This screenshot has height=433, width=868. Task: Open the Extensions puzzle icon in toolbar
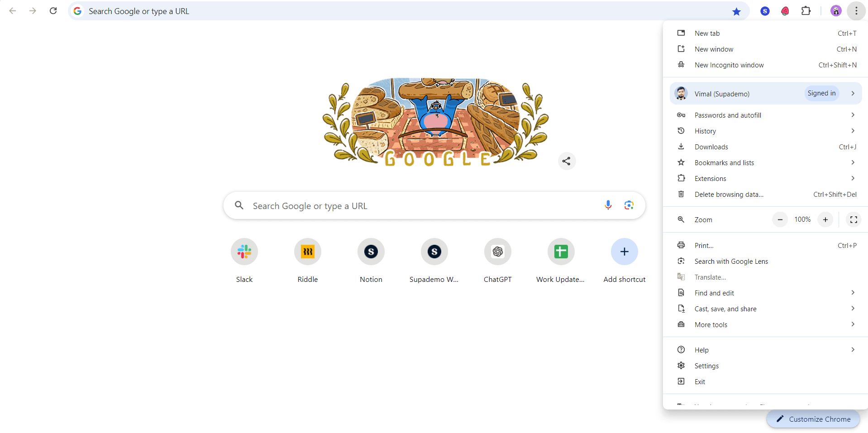pos(806,11)
